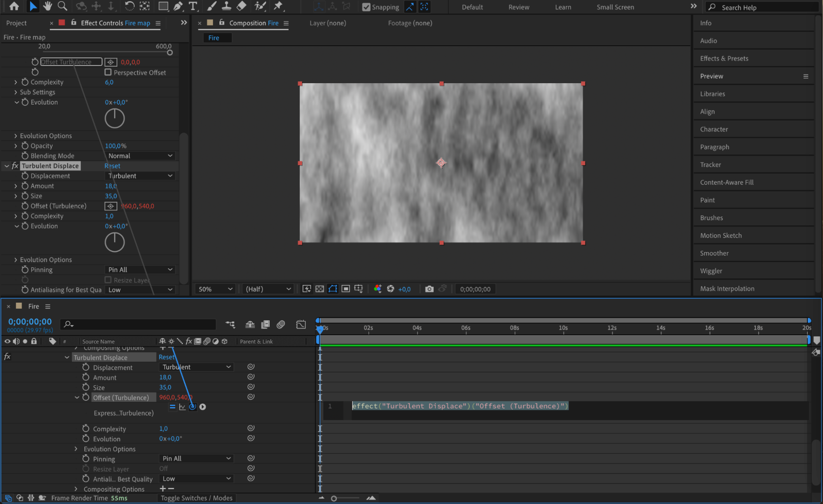
Task: Toggle the enable expression equals button
Action: click(x=173, y=407)
